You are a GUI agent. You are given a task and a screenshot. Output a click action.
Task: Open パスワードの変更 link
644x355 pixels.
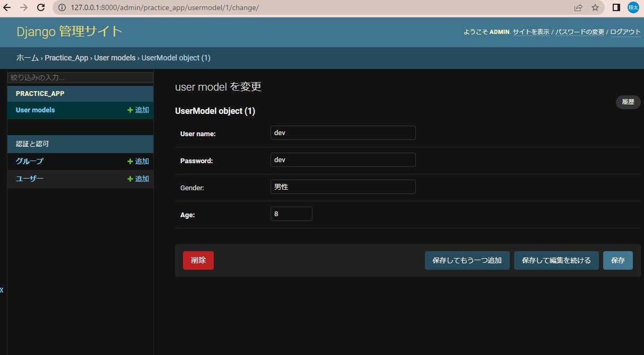(x=580, y=32)
